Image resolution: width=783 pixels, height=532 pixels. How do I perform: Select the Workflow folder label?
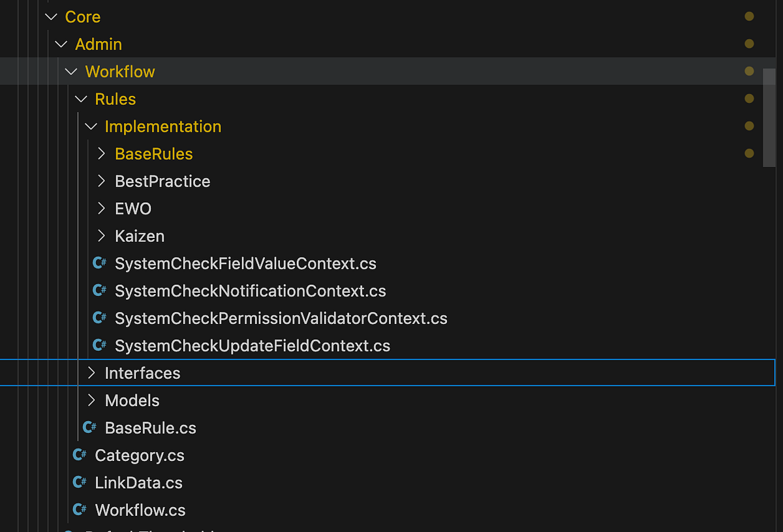(x=120, y=71)
